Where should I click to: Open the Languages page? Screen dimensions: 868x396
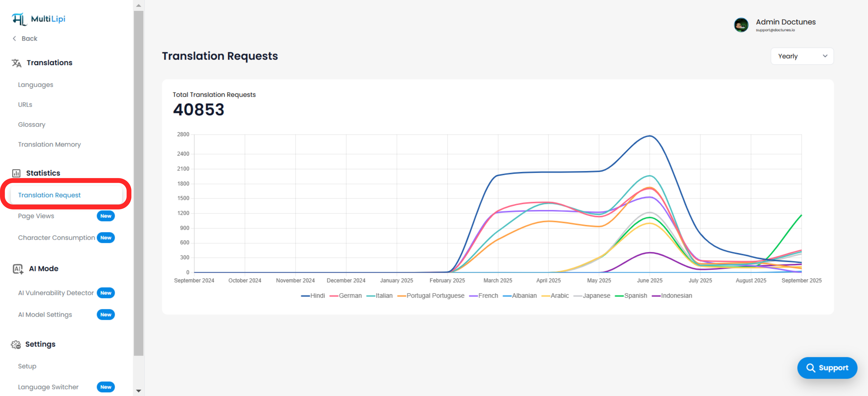[35, 85]
